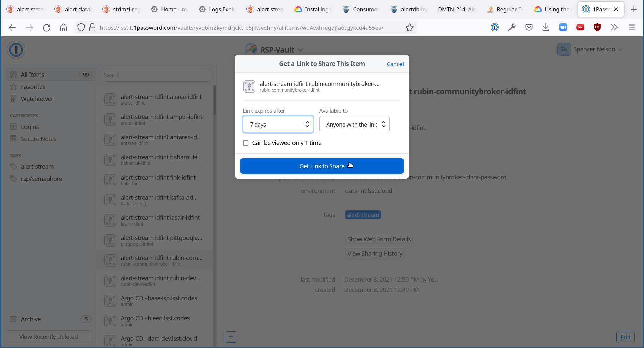The image size is (644, 348).
Task: Select All Items in the sidebar
Action: 50,74
